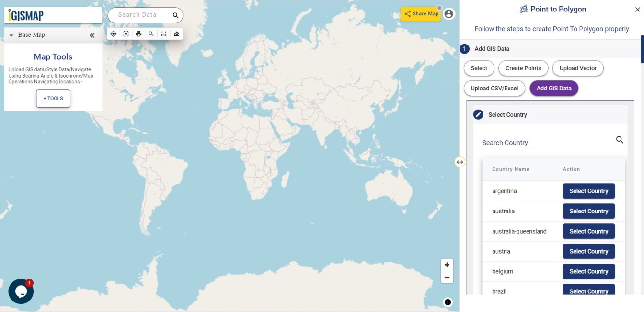This screenshot has height=312, width=644.
Task: Open the measure distance tool
Action: tap(163, 33)
